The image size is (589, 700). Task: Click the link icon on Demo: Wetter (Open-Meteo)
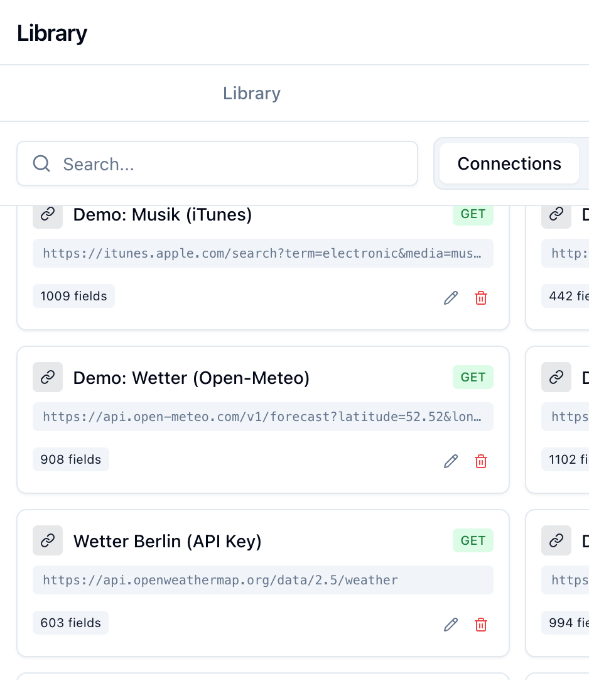pyautogui.click(x=48, y=377)
